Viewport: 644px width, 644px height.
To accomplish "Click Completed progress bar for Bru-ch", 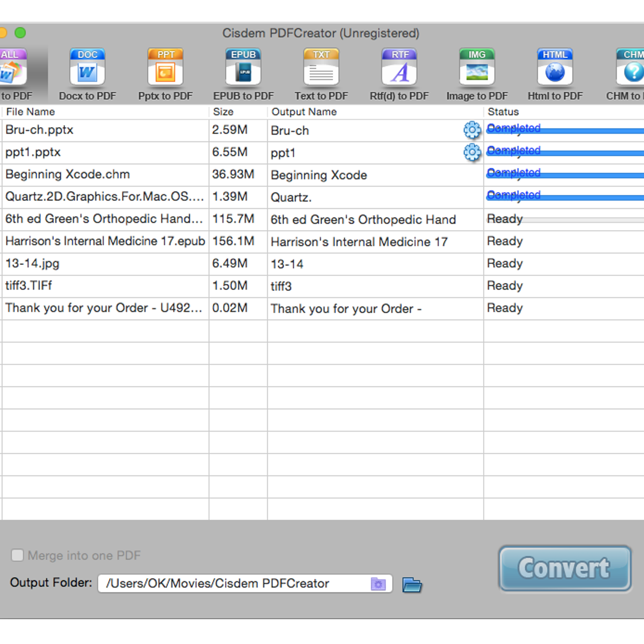I will (565, 130).
